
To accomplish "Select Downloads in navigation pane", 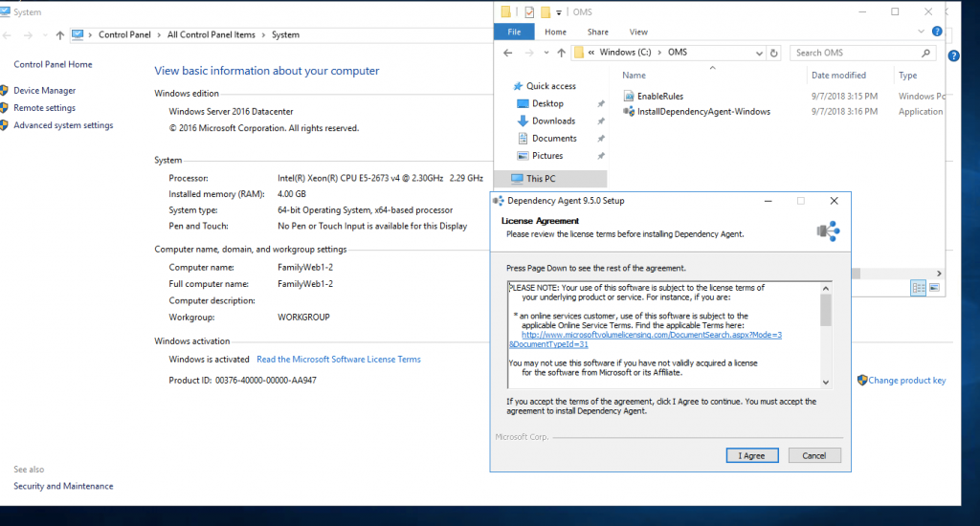I will (553, 121).
